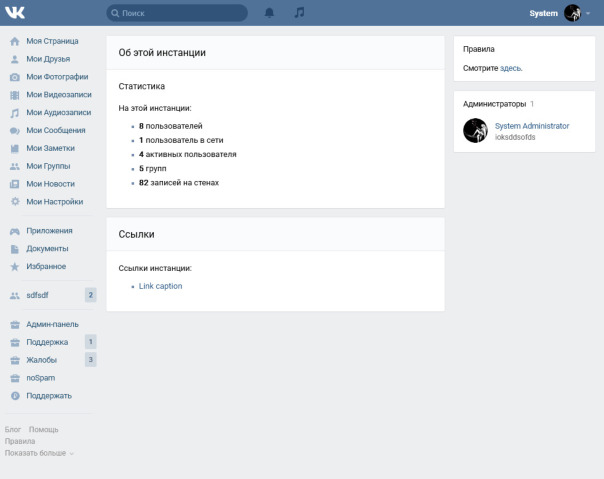Open System user avatar in header
The height and width of the screenshot is (479, 604).
click(x=573, y=13)
